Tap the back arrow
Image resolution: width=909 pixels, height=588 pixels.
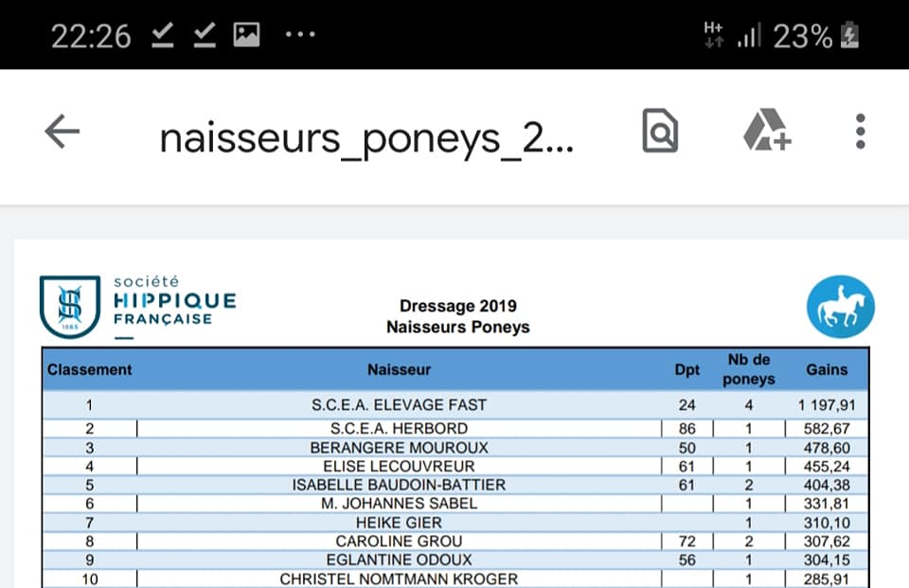pos(62,133)
